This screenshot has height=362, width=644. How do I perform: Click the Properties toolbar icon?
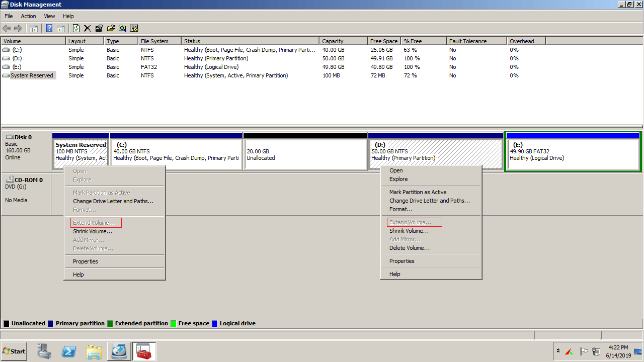click(x=99, y=29)
